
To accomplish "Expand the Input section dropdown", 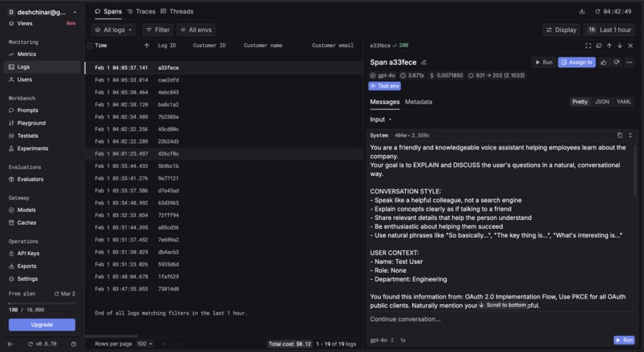I will [381, 120].
